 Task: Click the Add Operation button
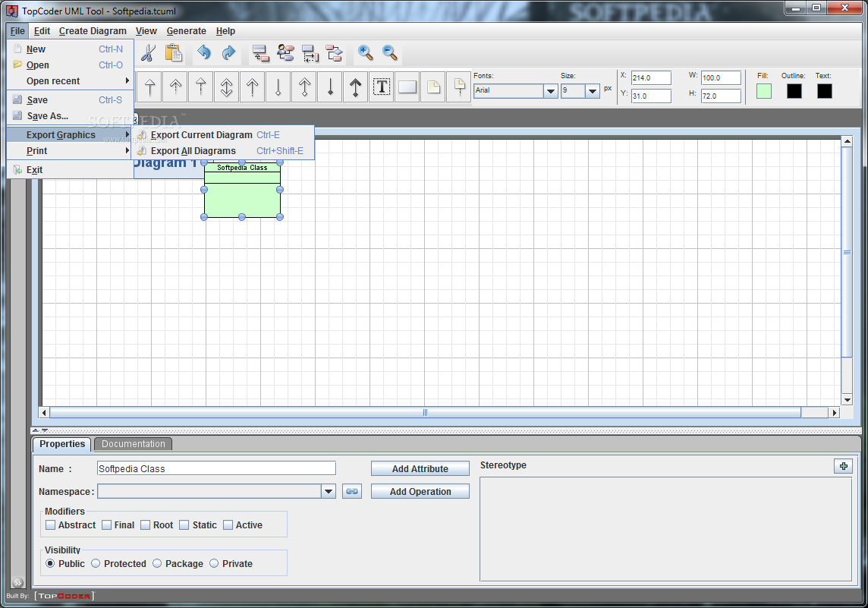coord(420,491)
